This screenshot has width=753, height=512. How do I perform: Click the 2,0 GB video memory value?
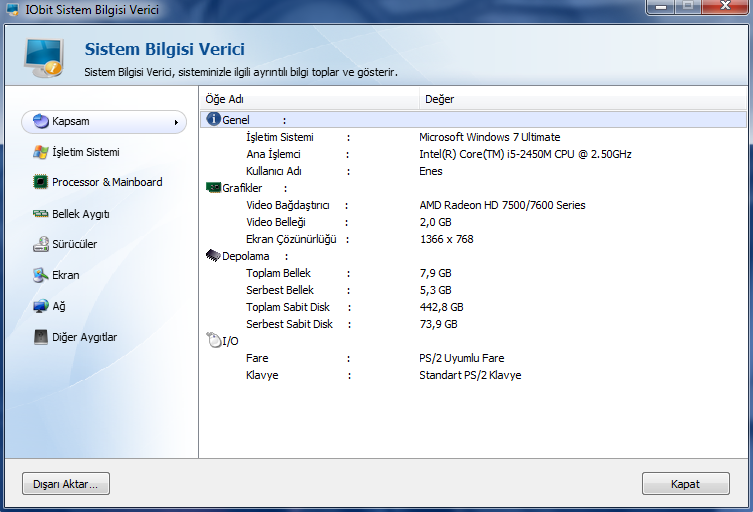(436, 222)
